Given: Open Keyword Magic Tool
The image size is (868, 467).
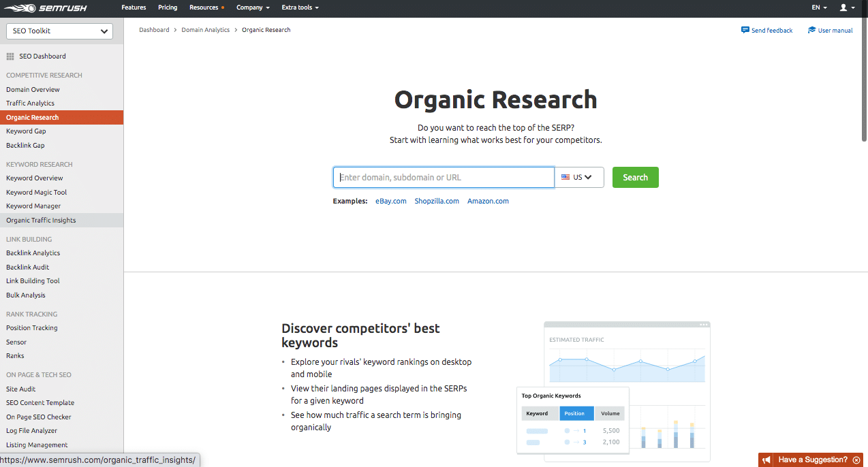Looking at the screenshot, I should [x=37, y=192].
